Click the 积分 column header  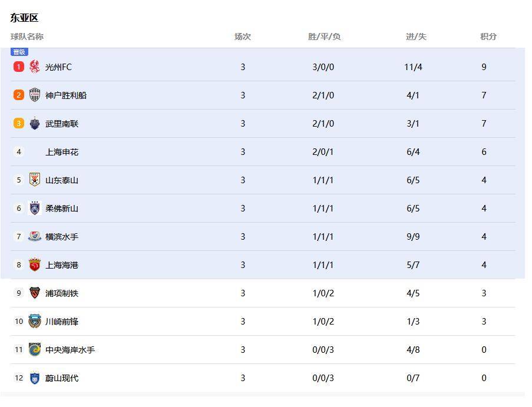tap(488, 37)
